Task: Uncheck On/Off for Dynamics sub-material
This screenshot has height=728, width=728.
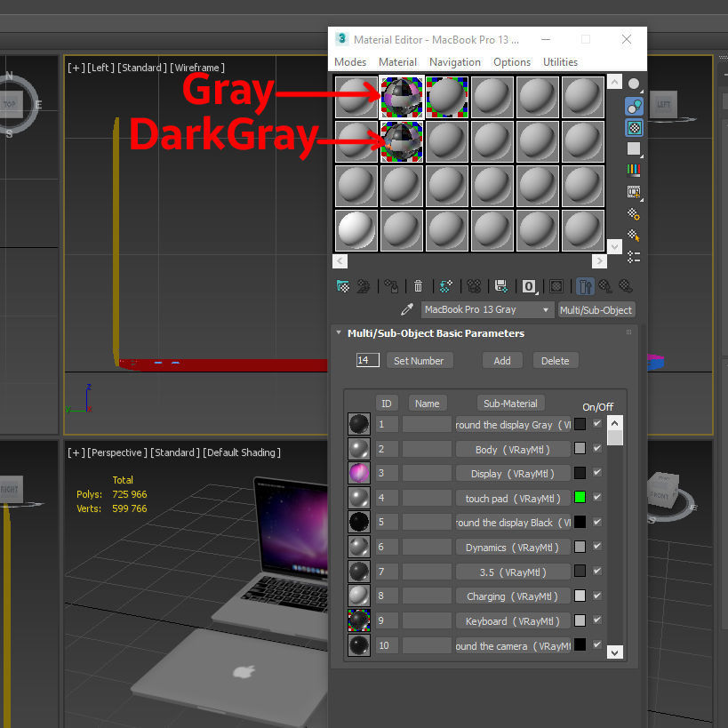Action: (597, 546)
